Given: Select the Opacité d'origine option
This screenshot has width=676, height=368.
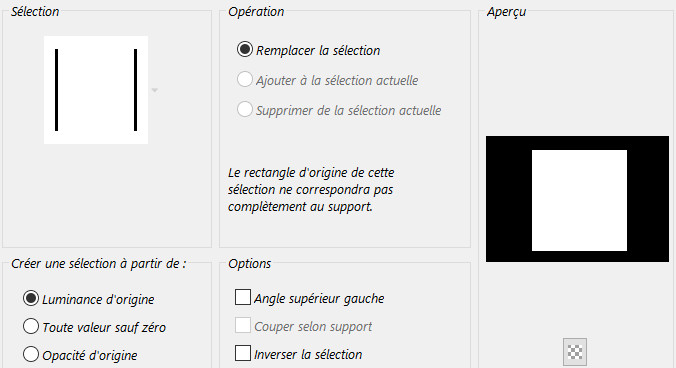Looking at the screenshot, I should [31, 354].
